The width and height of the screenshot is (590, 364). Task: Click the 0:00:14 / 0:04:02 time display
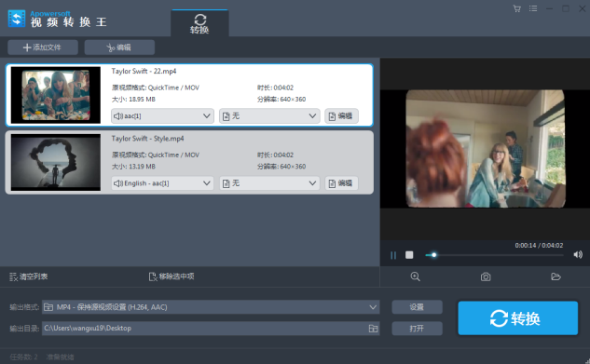point(539,245)
